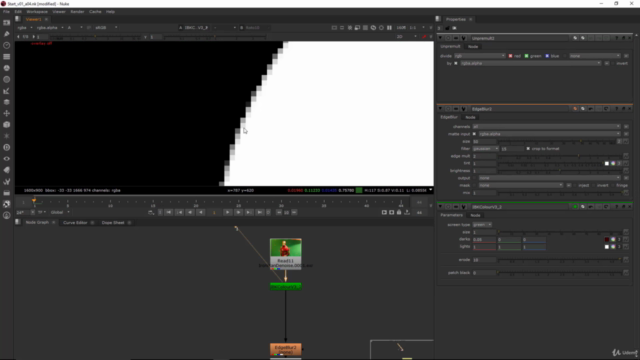
Task: Open the Particles nodes toolbar icon
Action: pos(7,136)
